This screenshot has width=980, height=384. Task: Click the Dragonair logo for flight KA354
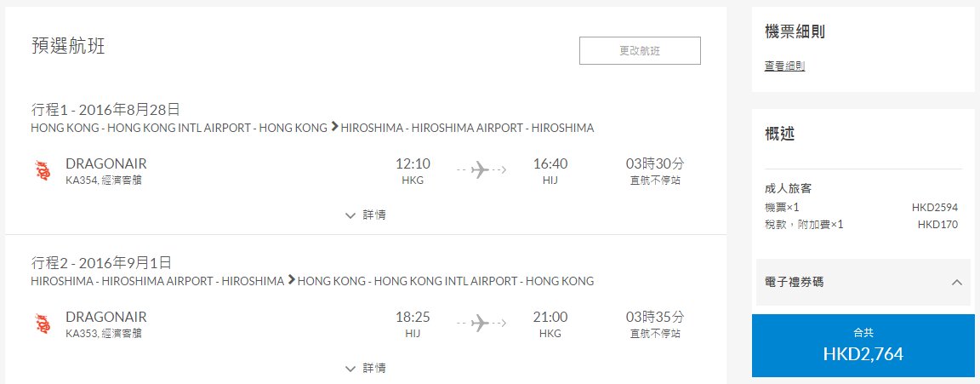(43, 171)
